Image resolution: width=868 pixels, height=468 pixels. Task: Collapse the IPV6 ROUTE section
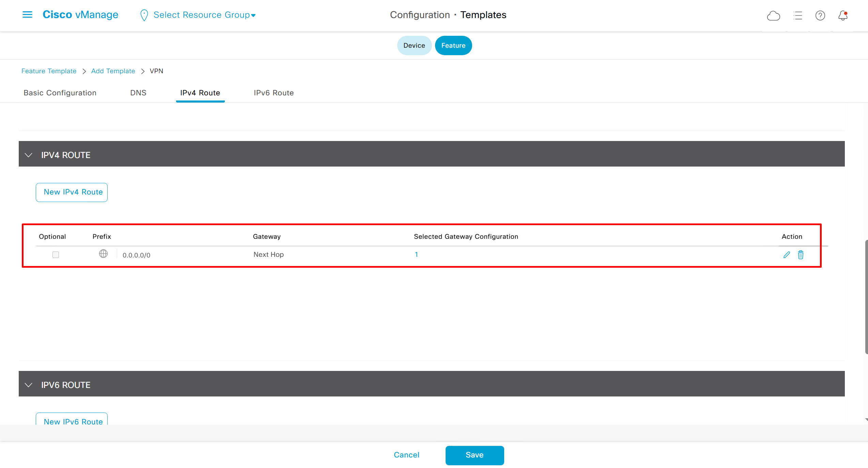[29, 385]
